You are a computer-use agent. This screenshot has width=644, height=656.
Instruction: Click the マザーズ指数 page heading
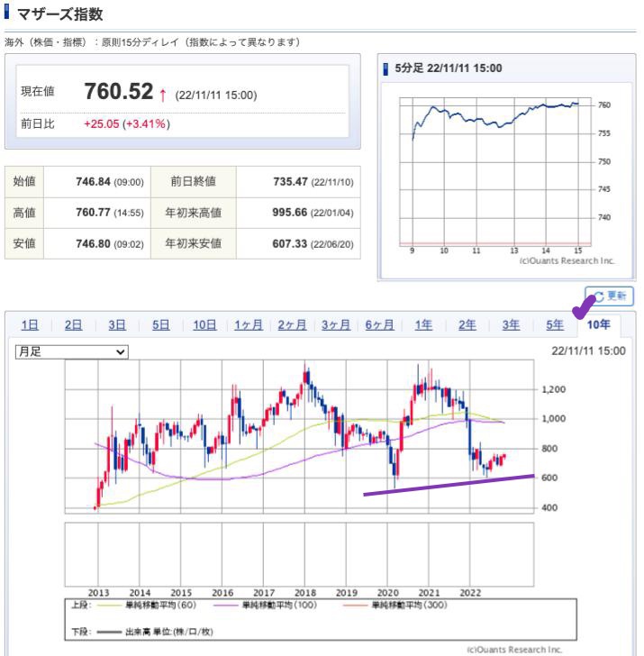tap(59, 14)
